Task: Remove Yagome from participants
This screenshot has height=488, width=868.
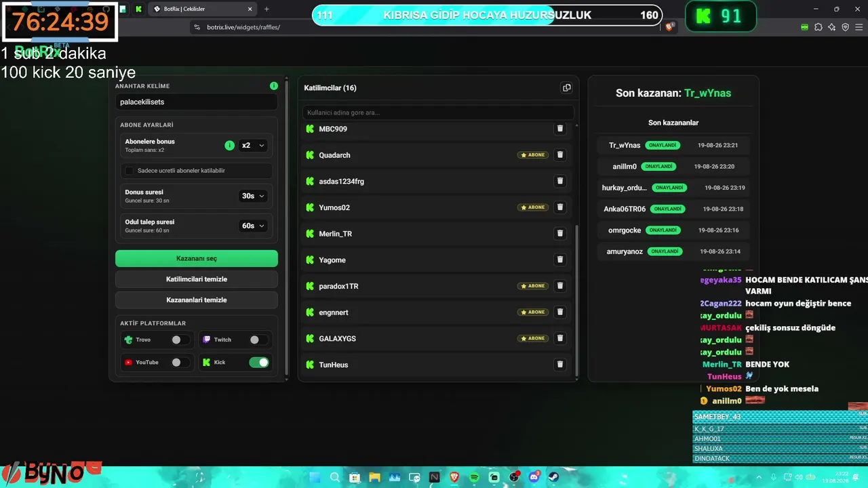Action: point(560,260)
